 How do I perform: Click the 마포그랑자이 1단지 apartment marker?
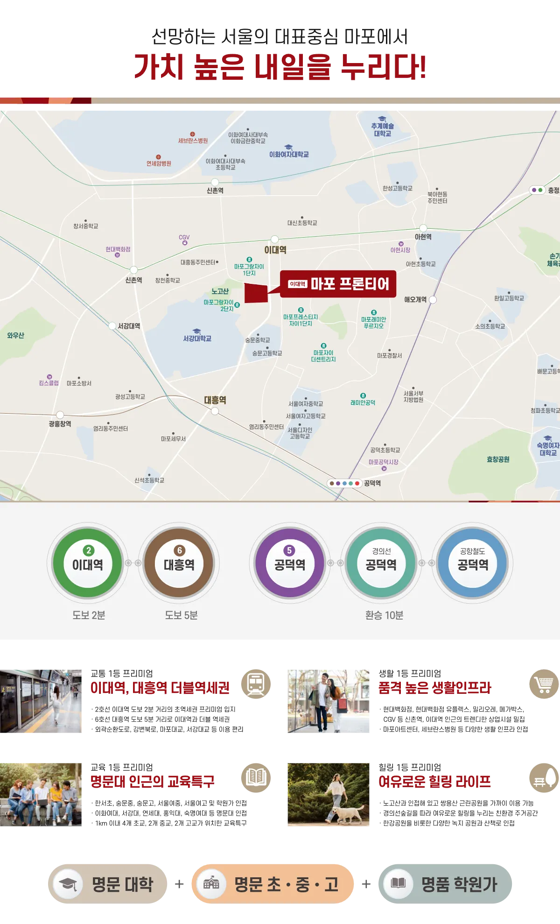click(249, 260)
